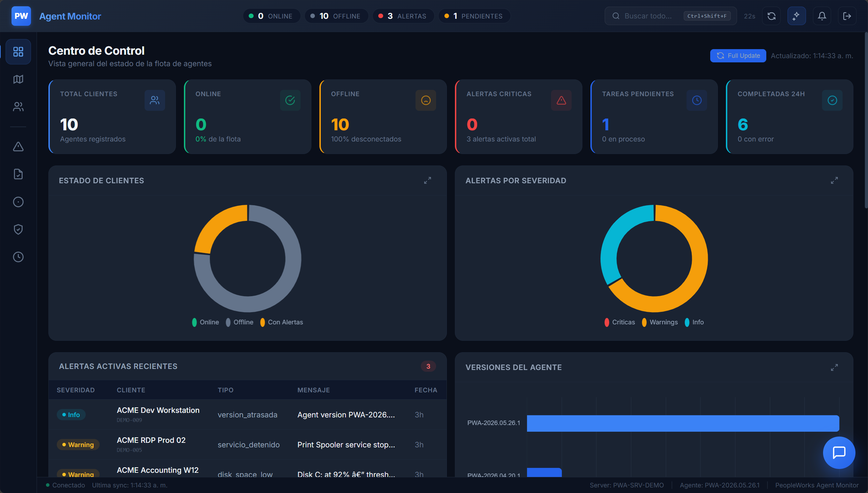
Task: Toggle Info legend in severity chart
Action: [x=694, y=322]
